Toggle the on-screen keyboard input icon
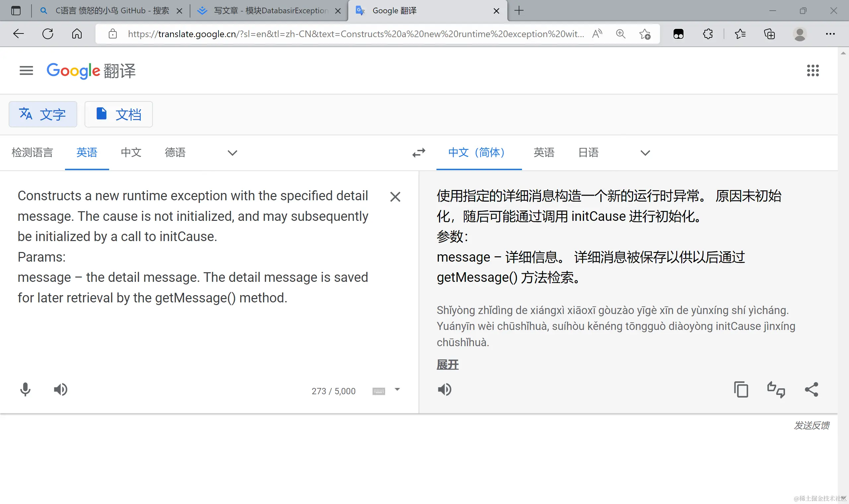The image size is (849, 504). pyautogui.click(x=379, y=391)
